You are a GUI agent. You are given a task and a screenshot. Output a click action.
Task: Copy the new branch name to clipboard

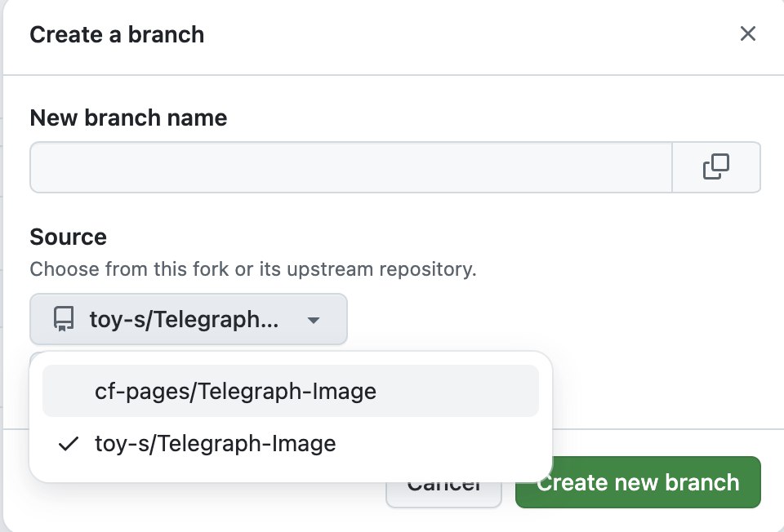click(716, 166)
